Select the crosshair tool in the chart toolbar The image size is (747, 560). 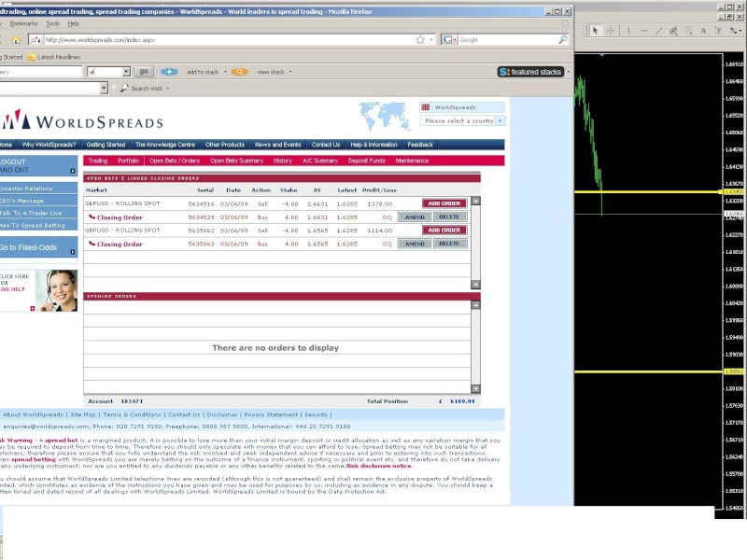click(611, 31)
